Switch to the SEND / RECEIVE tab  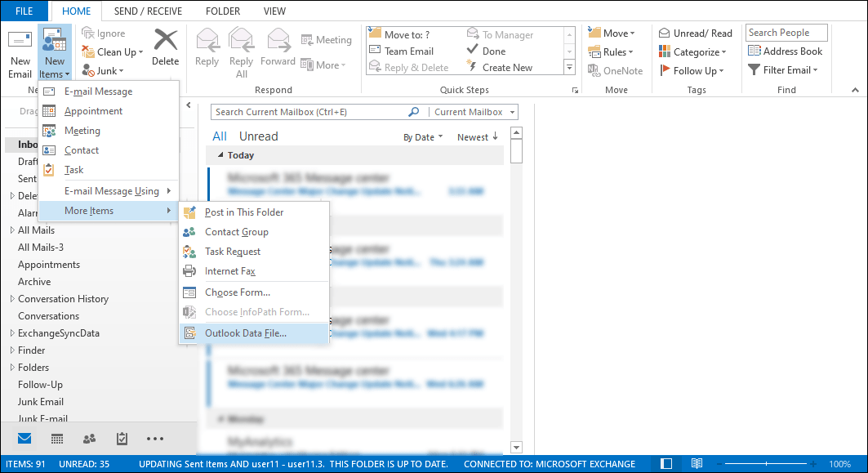tap(148, 11)
